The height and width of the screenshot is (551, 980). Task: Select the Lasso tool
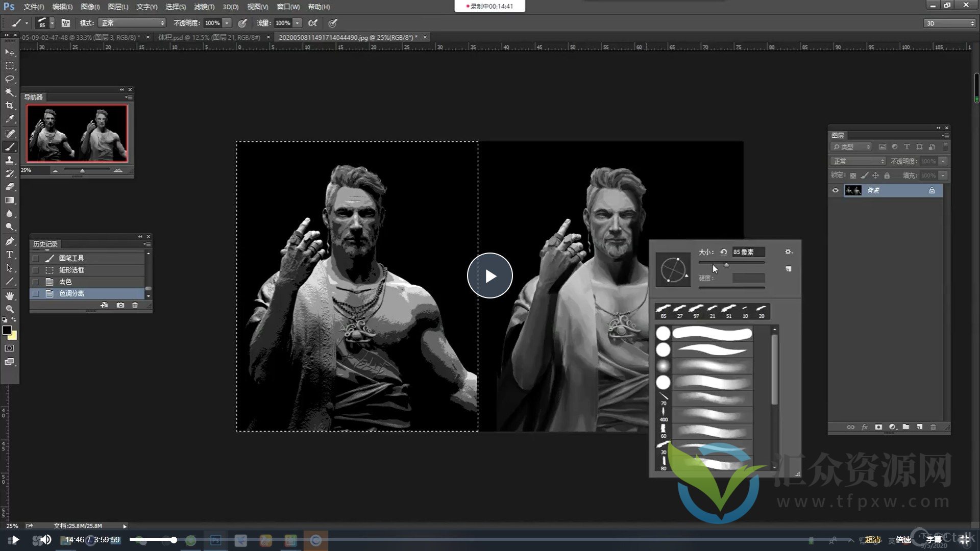(9, 79)
